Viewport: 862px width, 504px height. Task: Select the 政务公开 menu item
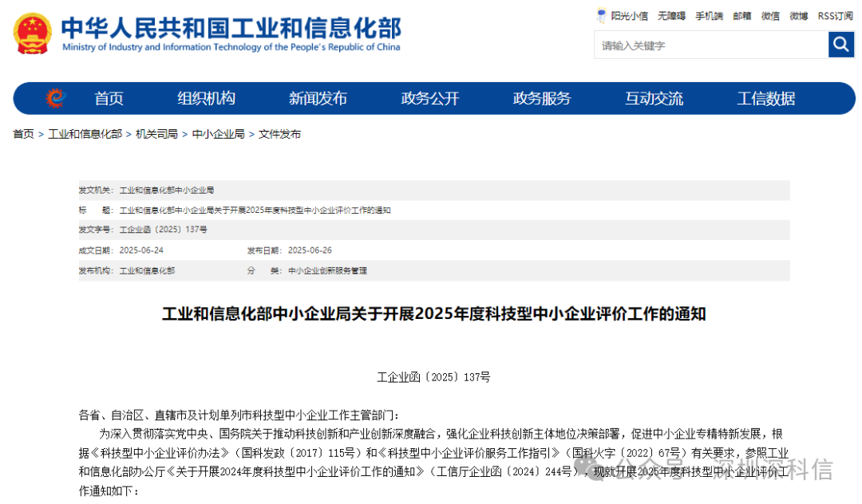(x=429, y=98)
